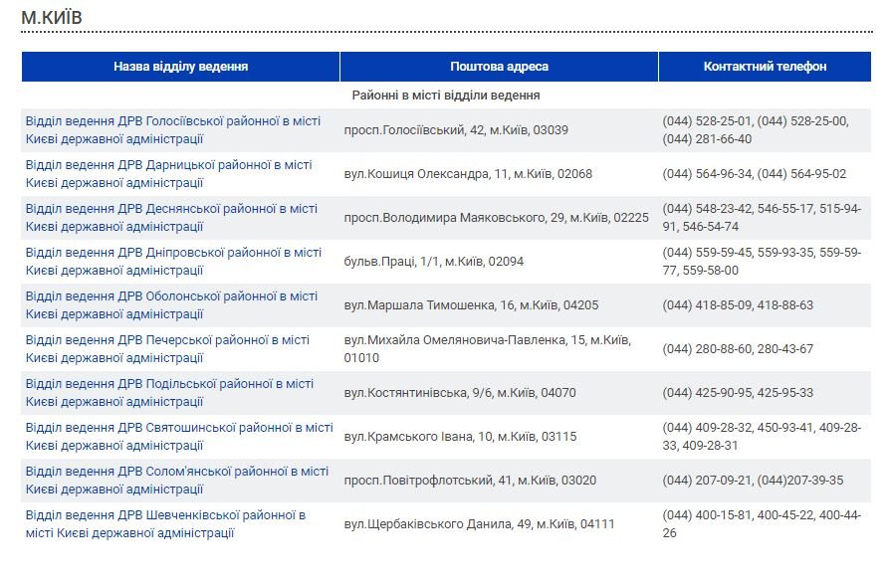This screenshot has height=588, width=888.
Task: Click the 'Поштова адреса' column header
Action: (x=499, y=67)
